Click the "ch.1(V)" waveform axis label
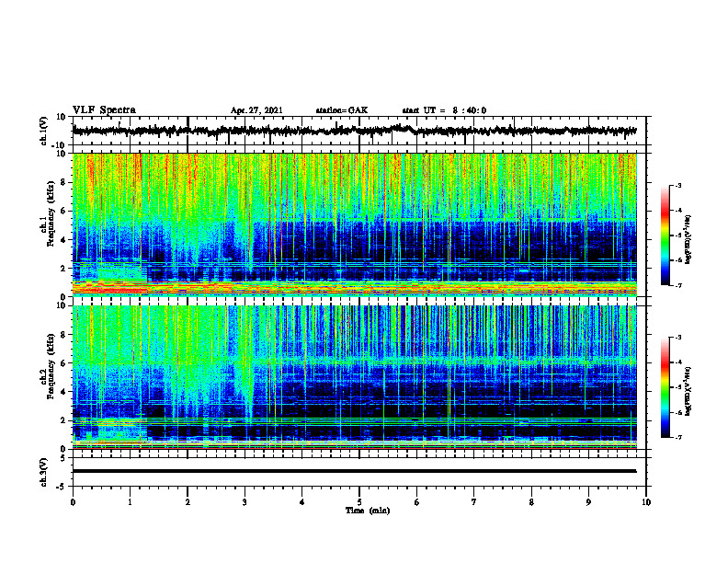 [x=44, y=131]
